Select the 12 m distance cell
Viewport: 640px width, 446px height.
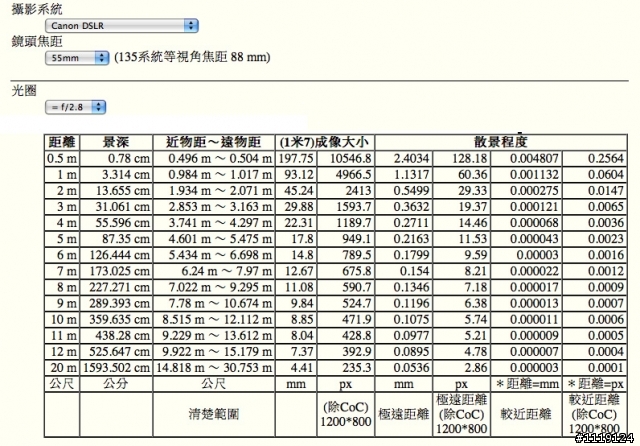pos(62,352)
